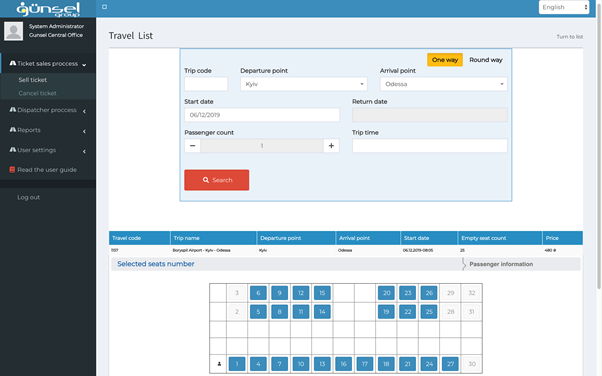Select seat 16
Viewport: 602px width, 376px height.
tap(344, 364)
